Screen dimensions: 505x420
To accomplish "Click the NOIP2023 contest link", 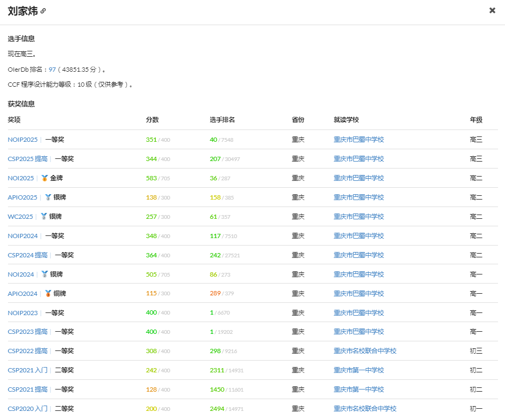I will click(x=22, y=312).
